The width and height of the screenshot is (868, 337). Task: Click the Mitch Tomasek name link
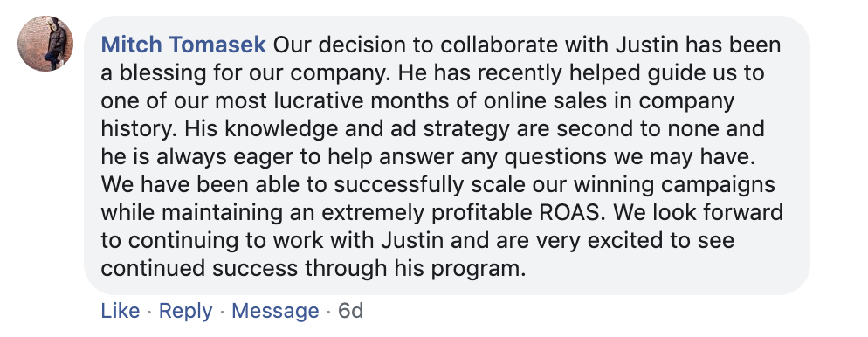183,45
